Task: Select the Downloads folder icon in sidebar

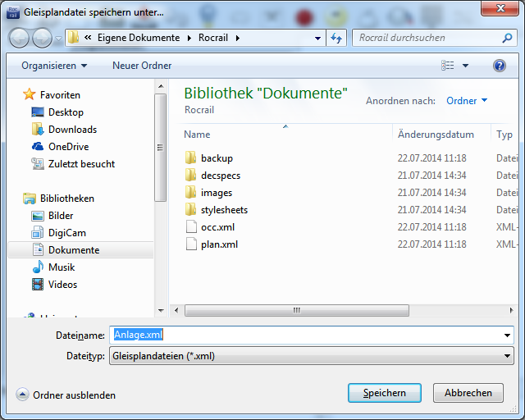Action: click(x=38, y=130)
